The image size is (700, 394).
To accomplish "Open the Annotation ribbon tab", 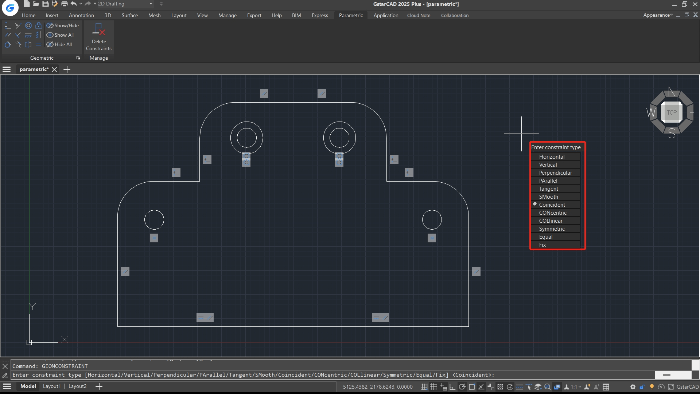I will click(81, 15).
